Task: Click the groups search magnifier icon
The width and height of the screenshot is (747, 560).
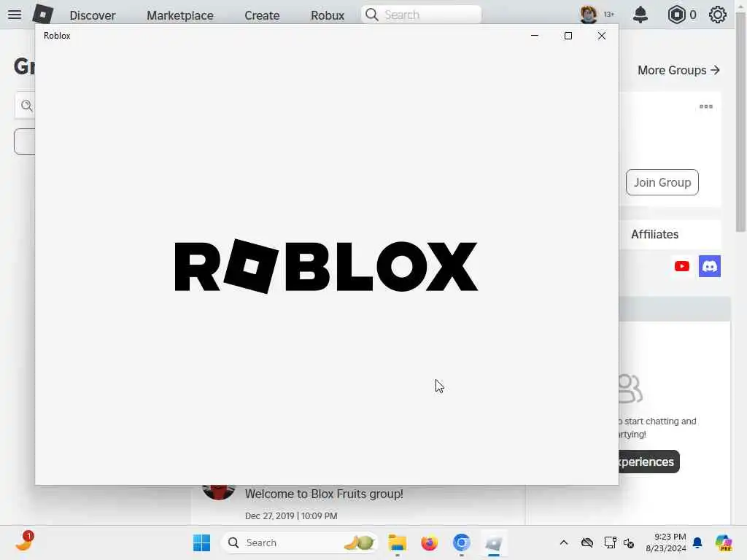Action: (27, 106)
